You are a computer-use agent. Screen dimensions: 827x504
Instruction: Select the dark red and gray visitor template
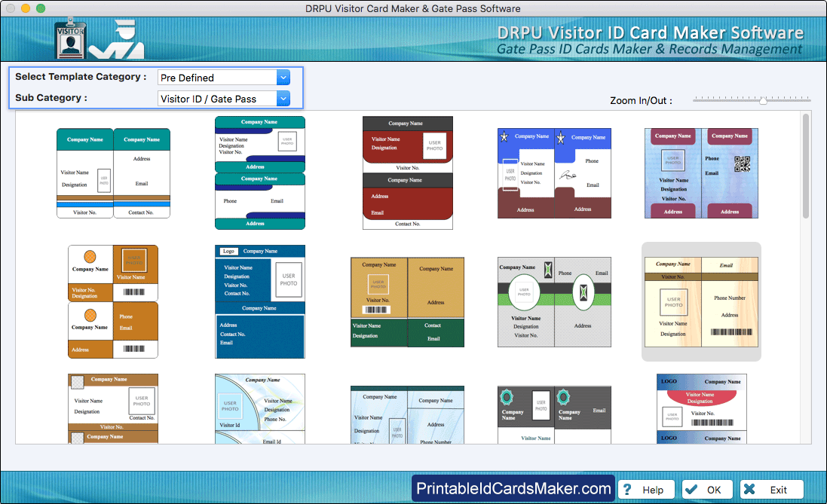408,173
